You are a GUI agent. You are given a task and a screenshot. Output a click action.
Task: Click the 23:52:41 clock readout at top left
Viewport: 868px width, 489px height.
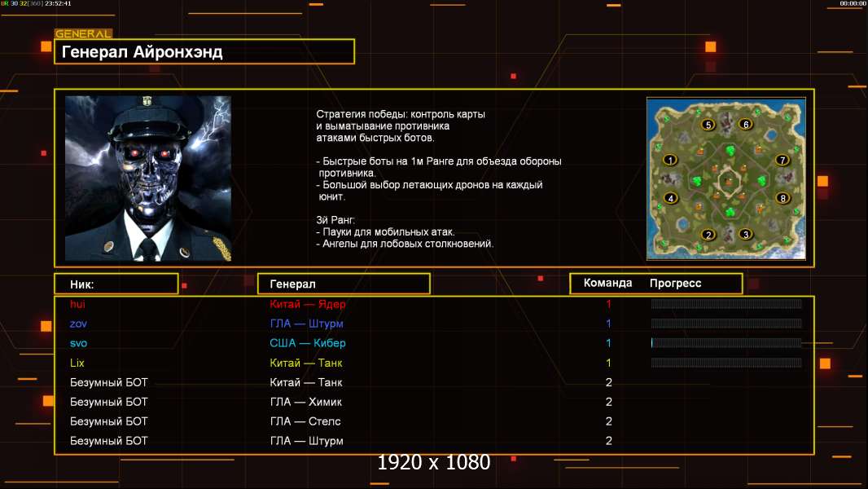58,3
